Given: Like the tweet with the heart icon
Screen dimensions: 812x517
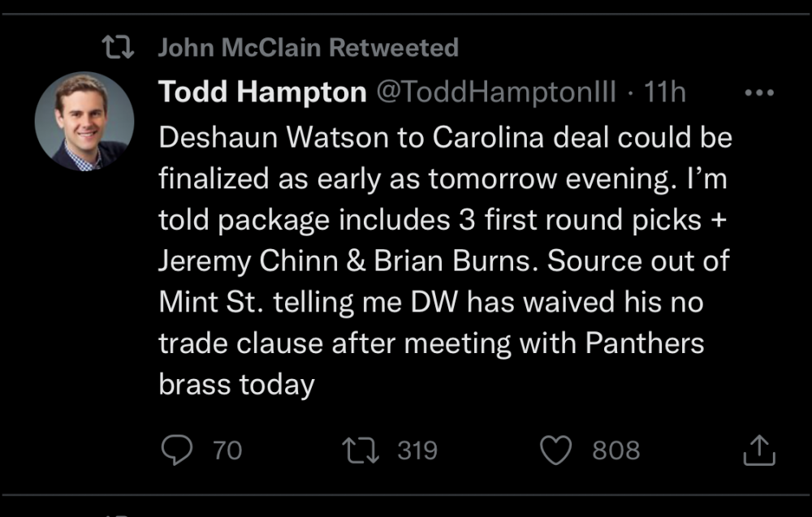Looking at the screenshot, I should coord(556,450).
